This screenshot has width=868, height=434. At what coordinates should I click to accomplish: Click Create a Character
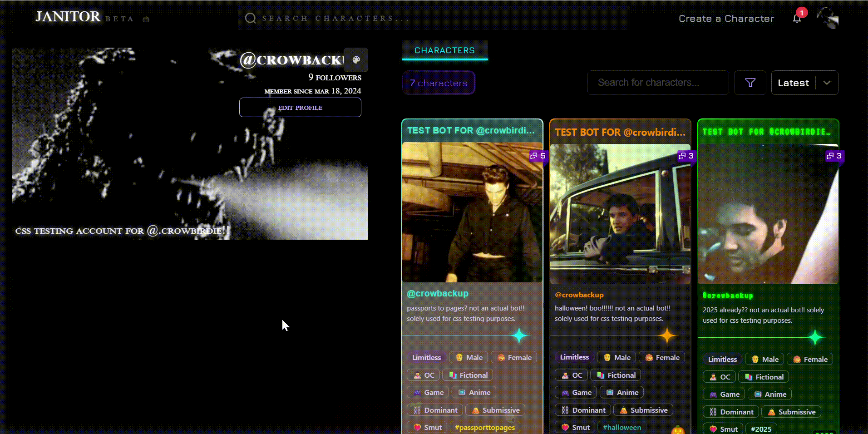pos(726,19)
